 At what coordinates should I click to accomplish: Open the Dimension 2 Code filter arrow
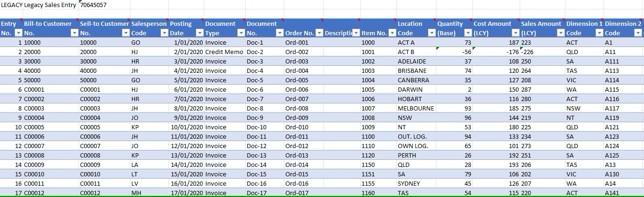coord(638,33)
